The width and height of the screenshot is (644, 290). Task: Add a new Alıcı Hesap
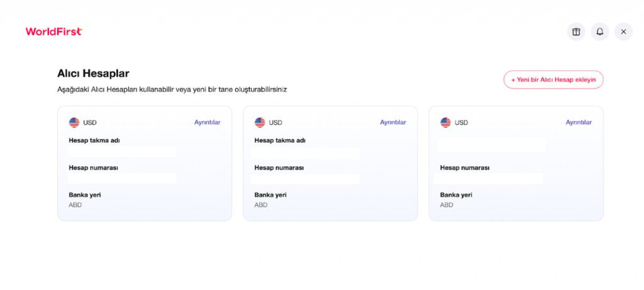[553, 80]
